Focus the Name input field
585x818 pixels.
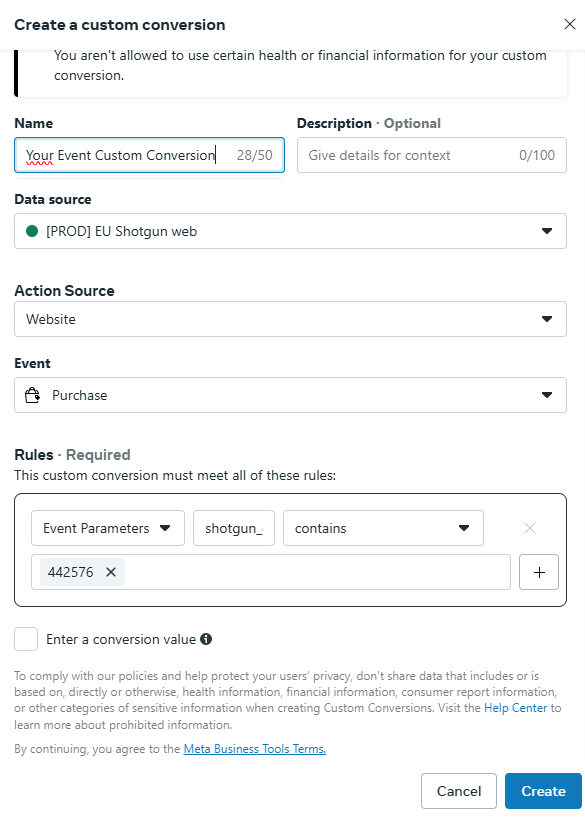pyautogui.click(x=149, y=155)
